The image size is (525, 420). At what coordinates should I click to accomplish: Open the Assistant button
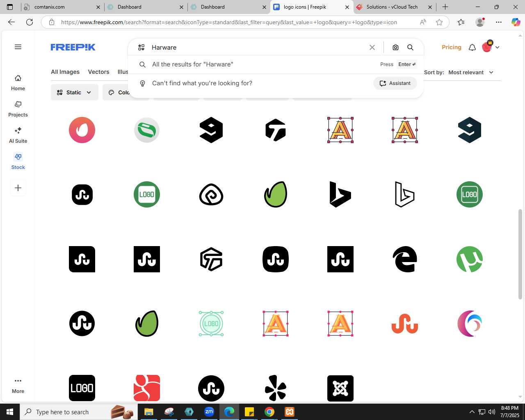pos(395,83)
